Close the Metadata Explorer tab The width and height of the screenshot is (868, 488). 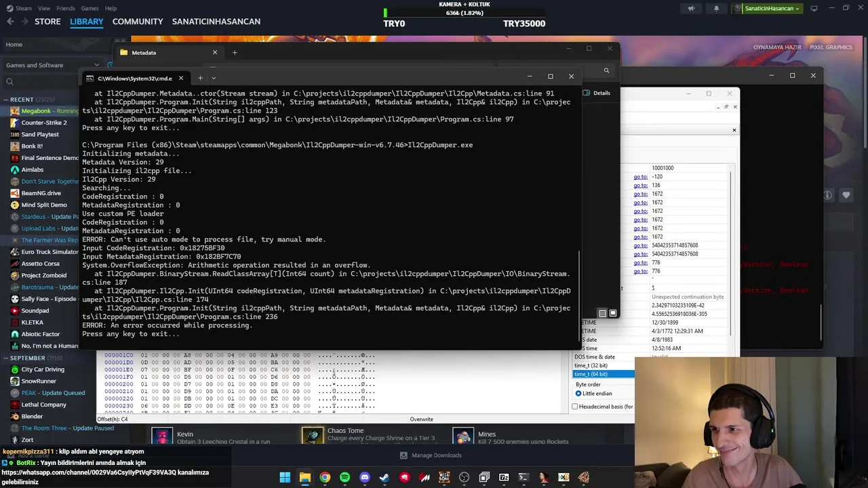tap(215, 52)
